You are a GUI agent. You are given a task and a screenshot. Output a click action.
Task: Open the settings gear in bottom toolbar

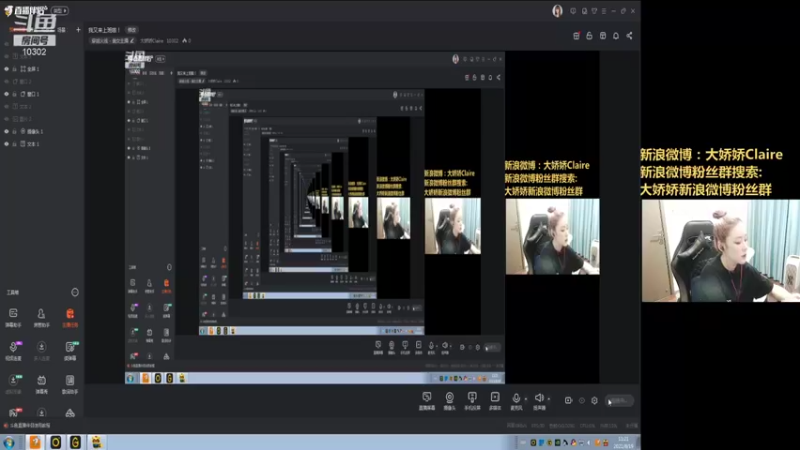point(594,401)
